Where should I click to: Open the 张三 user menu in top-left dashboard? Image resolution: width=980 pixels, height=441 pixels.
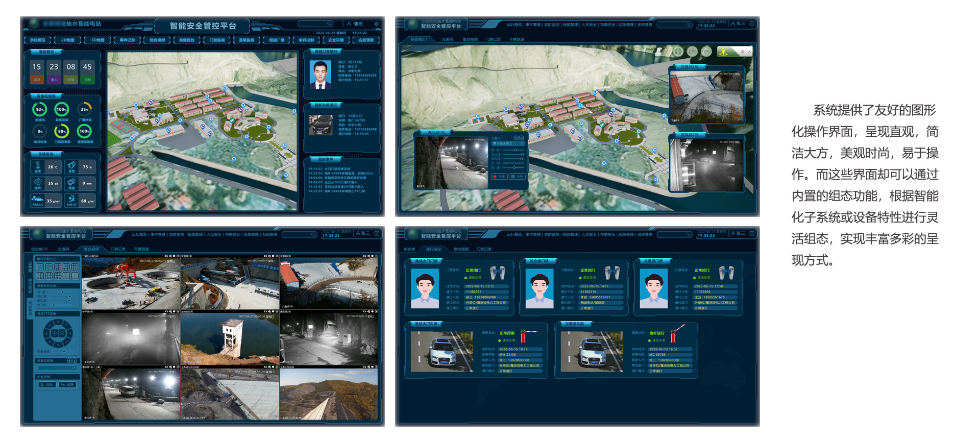355,24
